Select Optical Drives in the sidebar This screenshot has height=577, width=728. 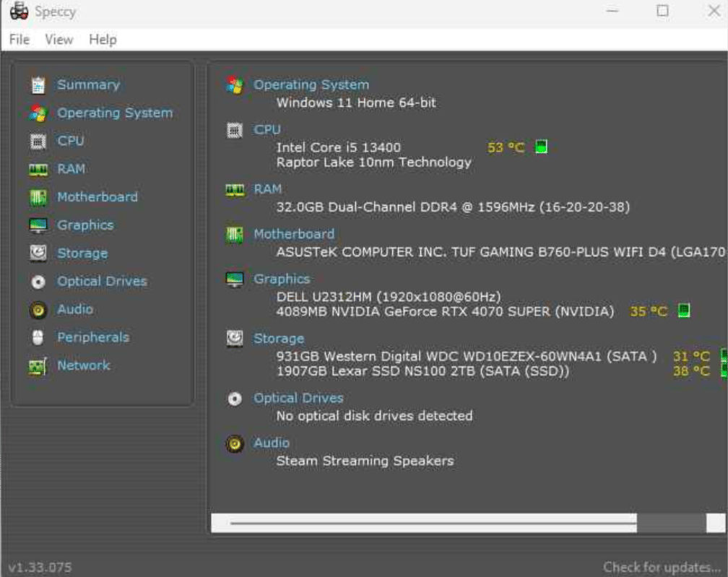102,282
